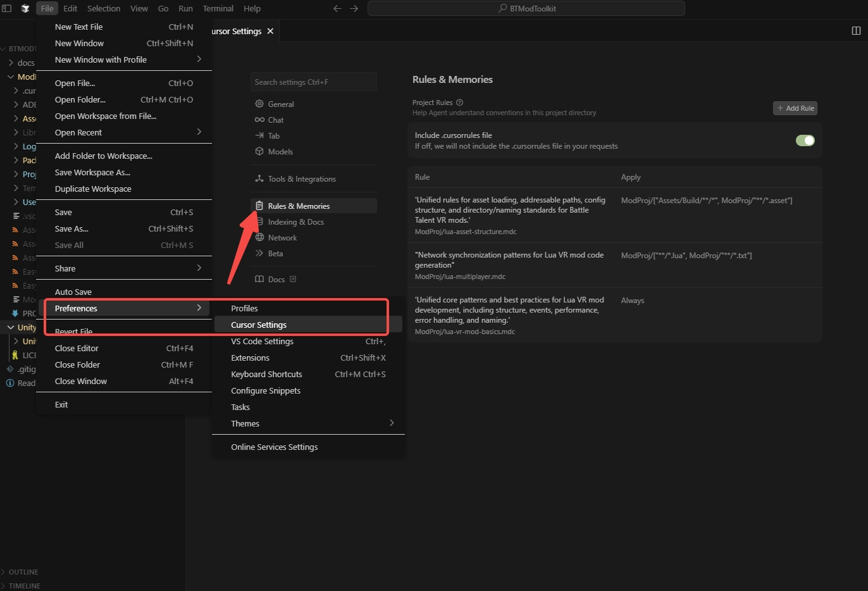The width and height of the screenshot is (868, 591).
Task: Open VS Code Settings
Action: [x=308, y=341]
